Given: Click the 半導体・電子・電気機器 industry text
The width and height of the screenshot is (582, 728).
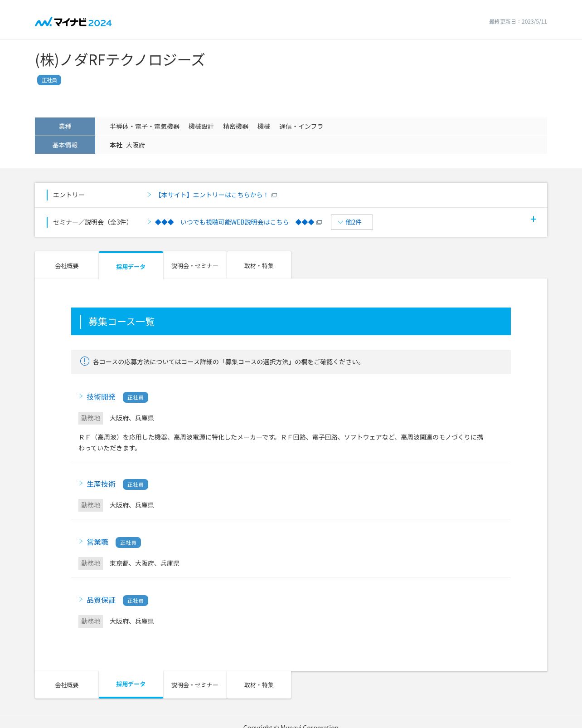Looking at the screenshot, I should (x=145, y=127).
